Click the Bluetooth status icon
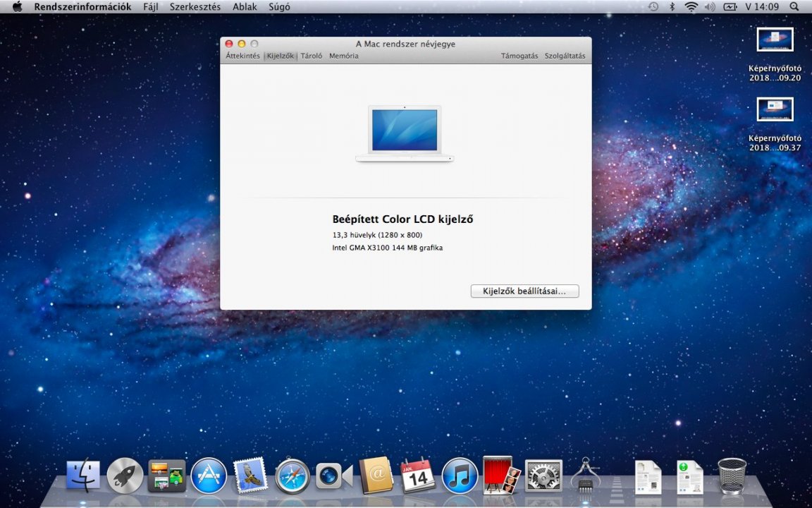Screen dimensions: 812x508 (672, 7)
